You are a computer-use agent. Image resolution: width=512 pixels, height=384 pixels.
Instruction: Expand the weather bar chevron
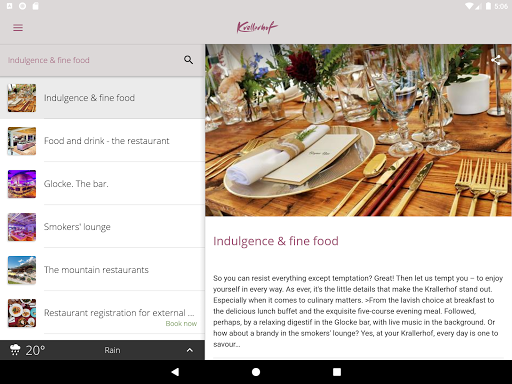(190, 350)
